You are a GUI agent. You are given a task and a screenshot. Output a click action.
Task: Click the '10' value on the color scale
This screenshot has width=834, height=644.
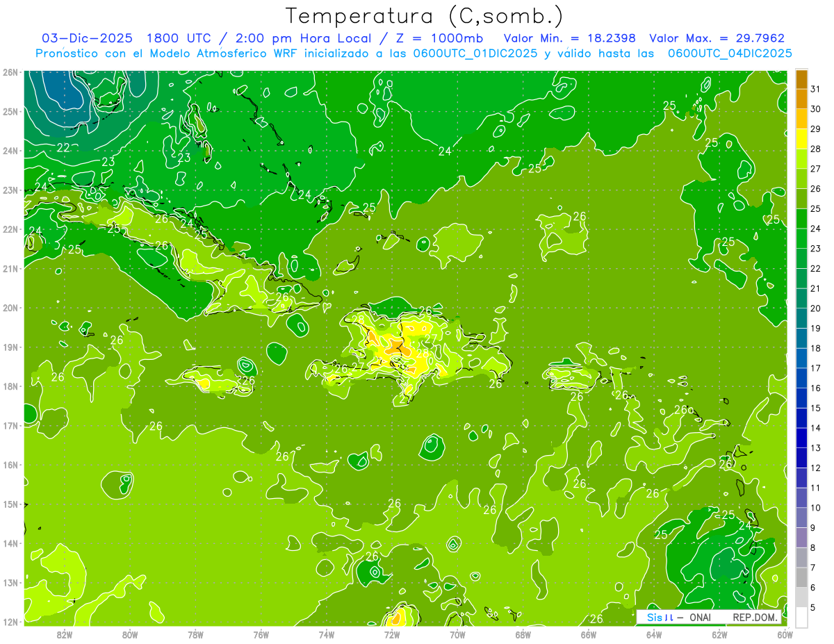[x=816, y=508]
